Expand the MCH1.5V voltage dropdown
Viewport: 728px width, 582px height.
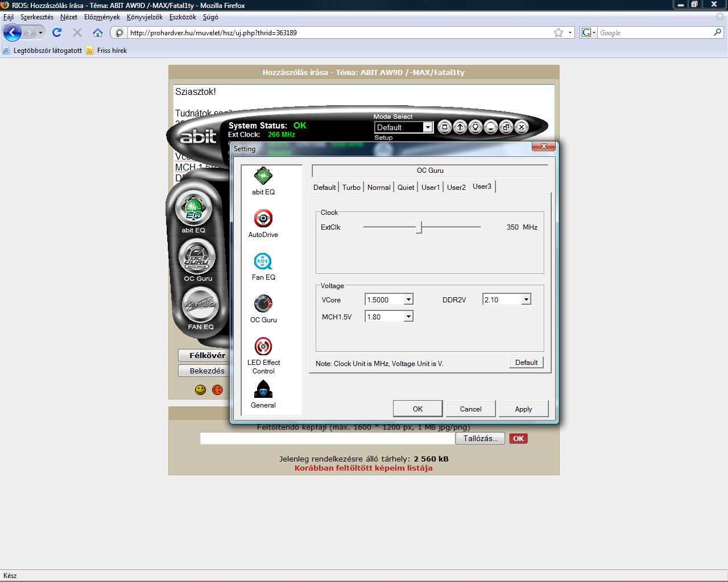tap(408, 317)
